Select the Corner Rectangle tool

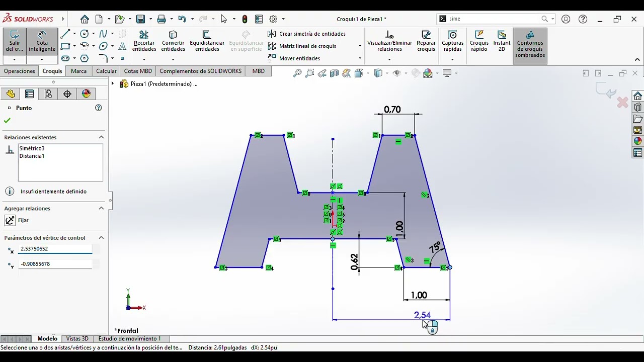pos(65,46)
